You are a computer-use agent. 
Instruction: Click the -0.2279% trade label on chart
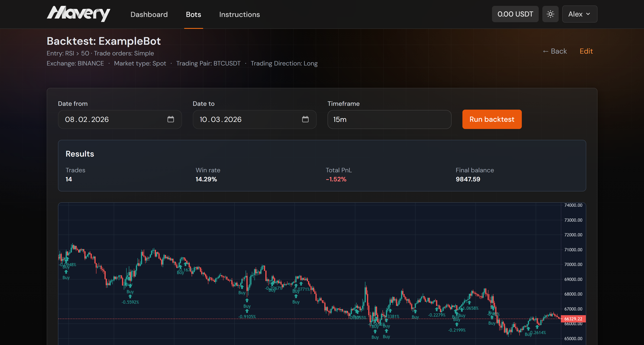(x=437, y=315)
